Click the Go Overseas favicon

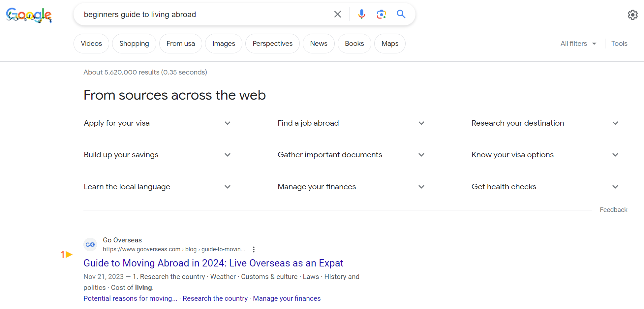[x=90, y=245]
